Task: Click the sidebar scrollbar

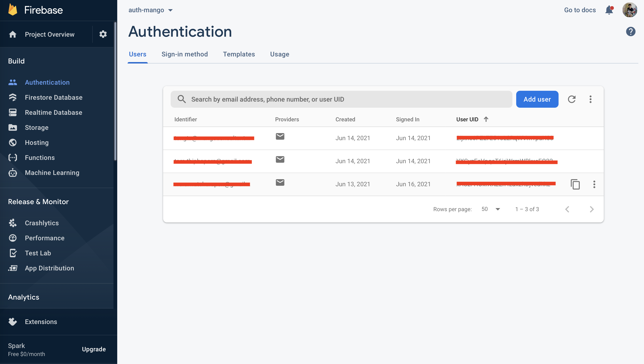Action: click(x=115, y=91)
